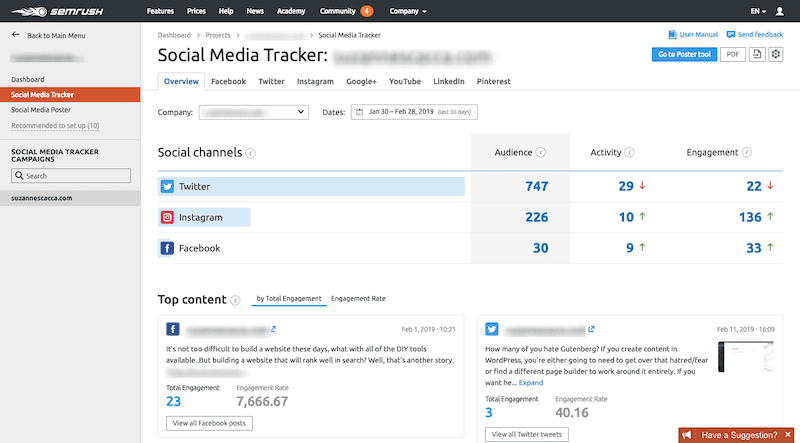Click Twitter audience value 747
Image resolution: width=800 pixels, height=443 pixels.
(x=537, y=187)
